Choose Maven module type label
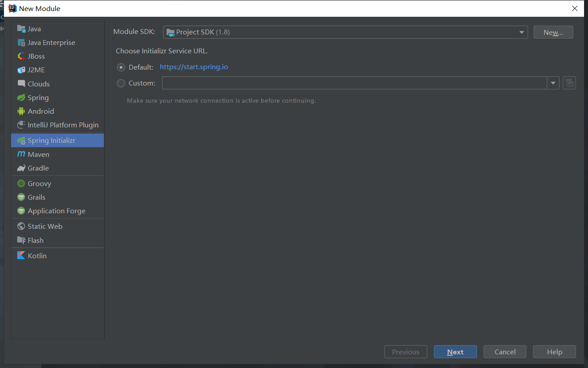 tap(38, 155)
